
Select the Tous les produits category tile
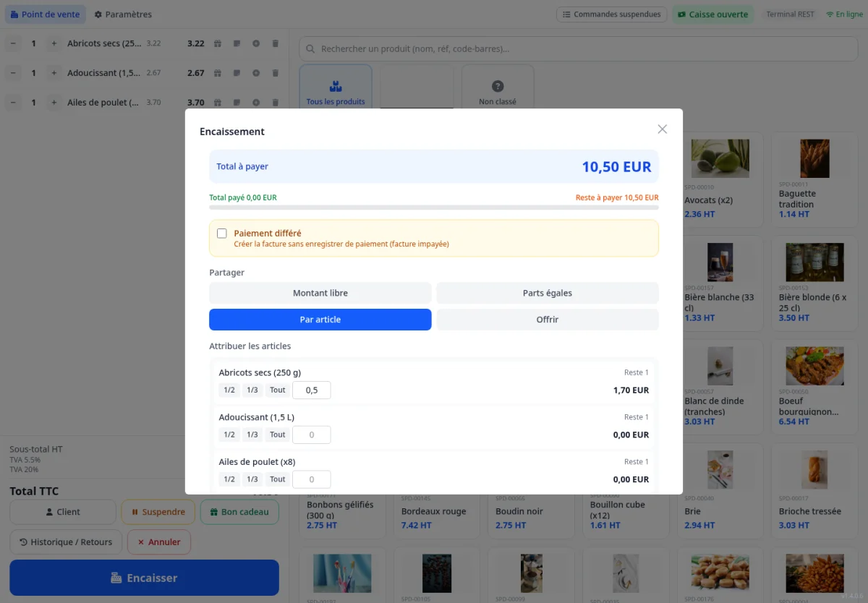tap(336, 87)
